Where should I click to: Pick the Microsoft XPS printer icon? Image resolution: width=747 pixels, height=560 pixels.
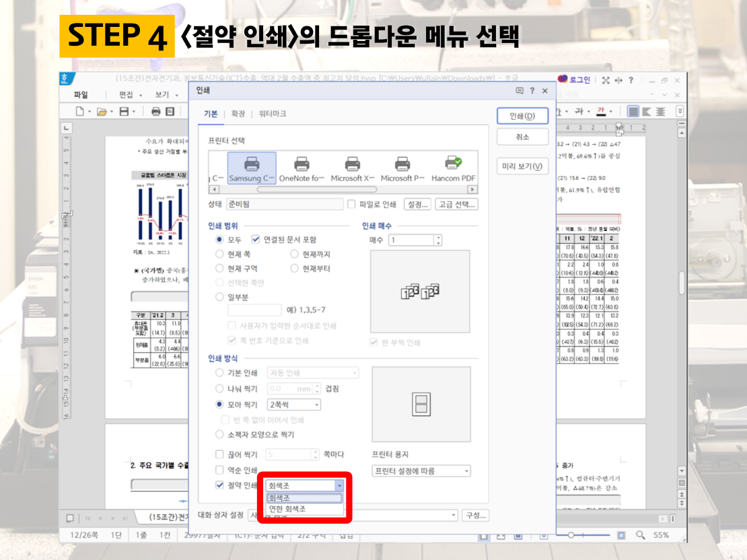coord(352,168)
